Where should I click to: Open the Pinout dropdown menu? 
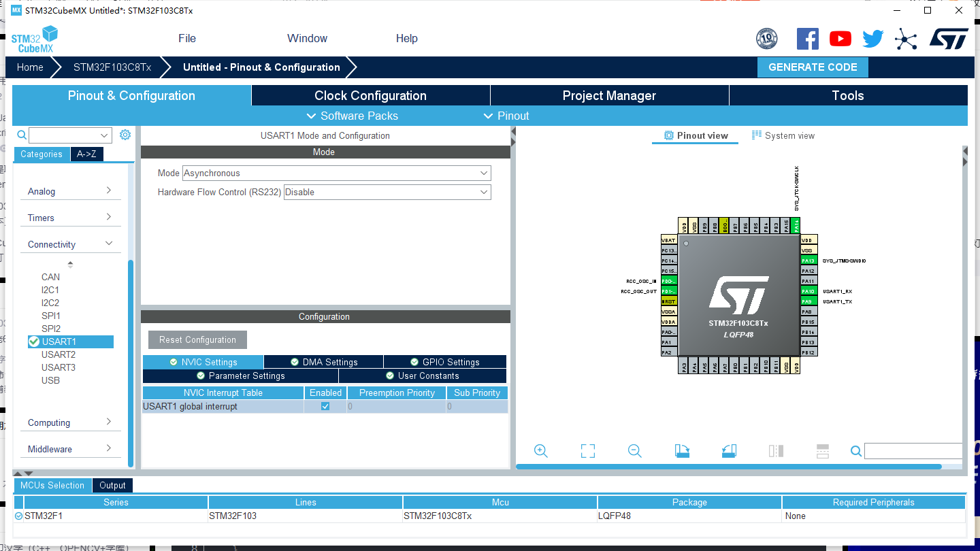pyautogui.click(x=506, y=116)
